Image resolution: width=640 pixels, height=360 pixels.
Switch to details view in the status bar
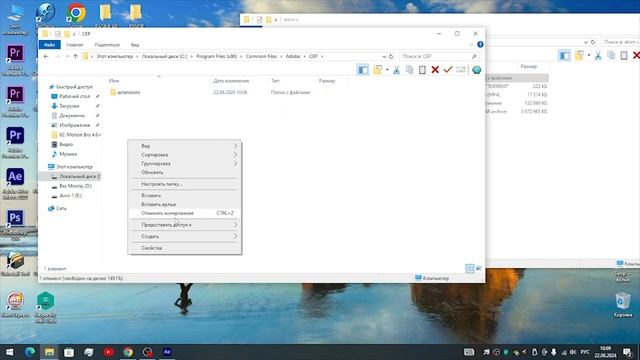(x=470, y=269)
